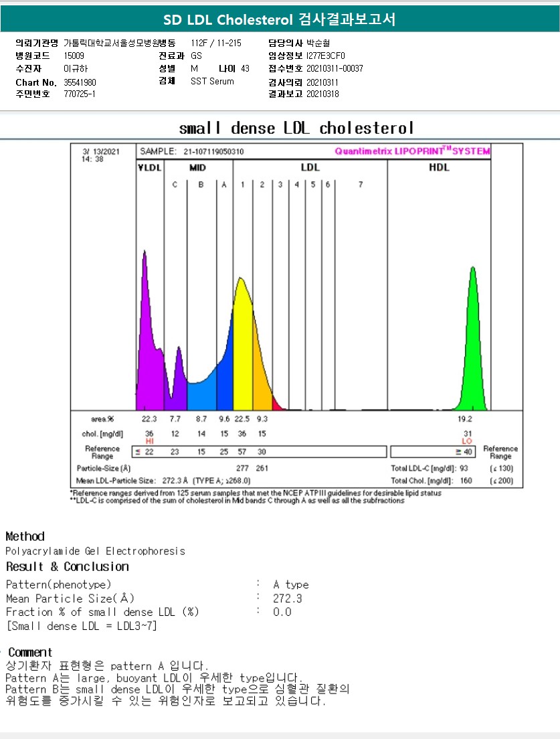Click the Total Chol. value '160'
This screenshot has height=739, width=560.
coord(466,481)
